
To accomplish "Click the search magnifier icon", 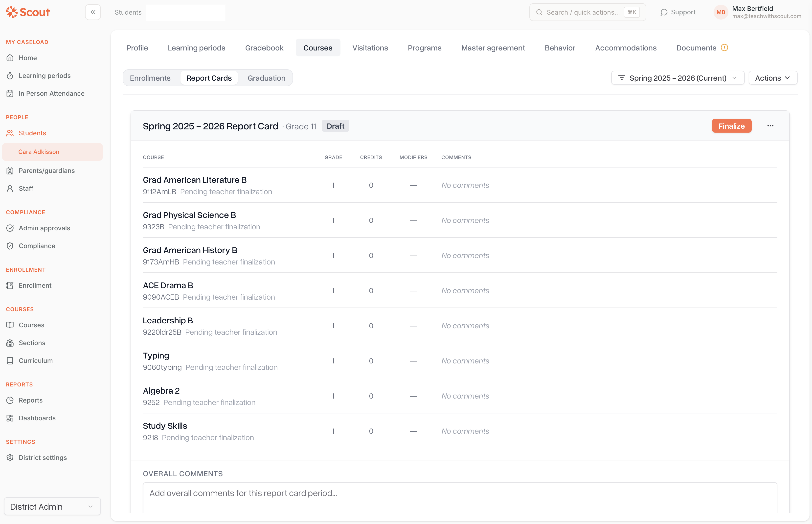I will tap(539, 12).
